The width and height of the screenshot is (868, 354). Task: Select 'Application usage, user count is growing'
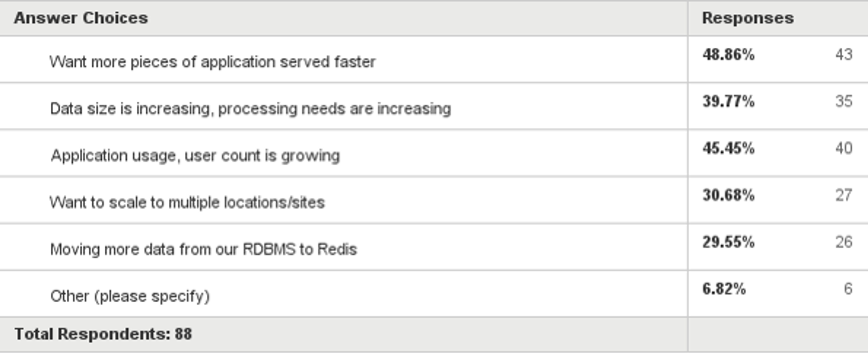tap(196, 156)
